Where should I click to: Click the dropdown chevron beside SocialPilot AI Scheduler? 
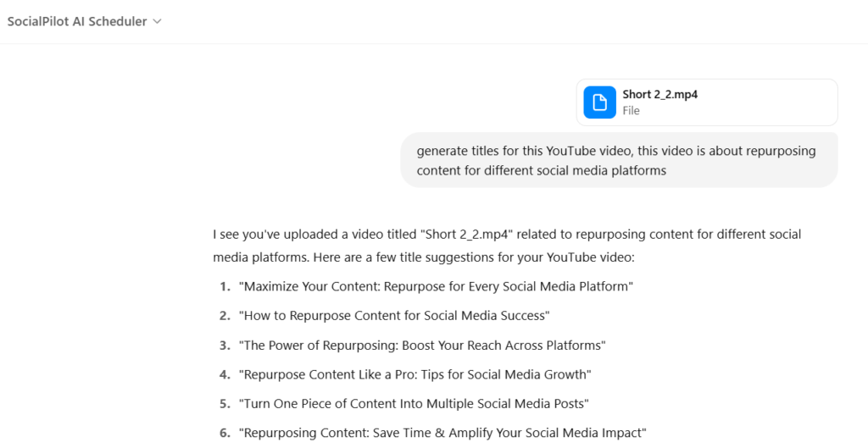(x=157, y=21)
